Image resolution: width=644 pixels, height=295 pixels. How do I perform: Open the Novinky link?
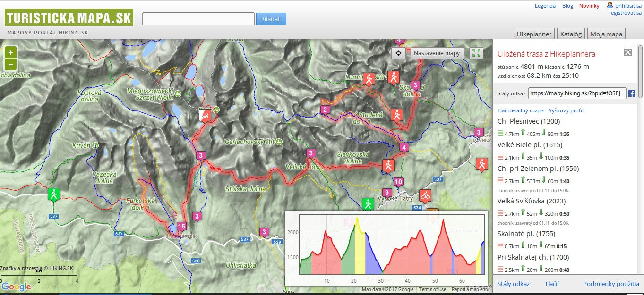pos(589,6)
